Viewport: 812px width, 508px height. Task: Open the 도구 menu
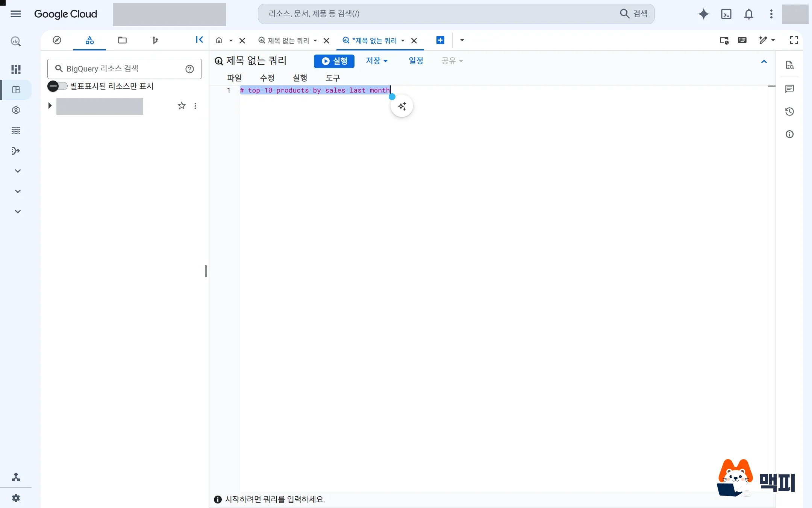333,78
